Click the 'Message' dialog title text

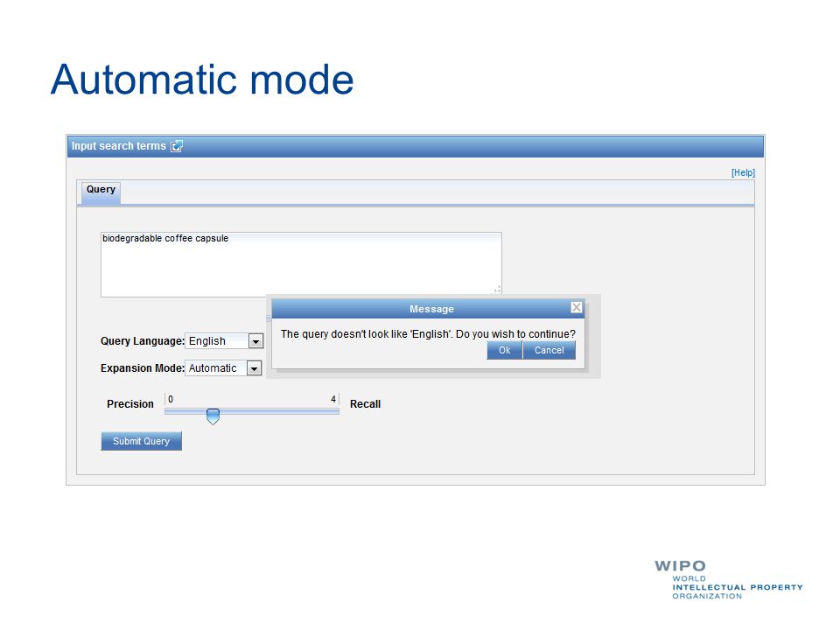coord(431,309)
